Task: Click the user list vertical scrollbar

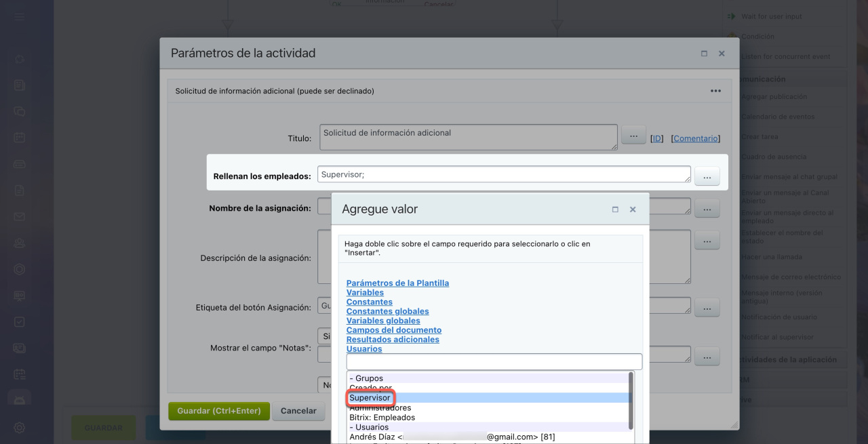Action: (631, 400)
